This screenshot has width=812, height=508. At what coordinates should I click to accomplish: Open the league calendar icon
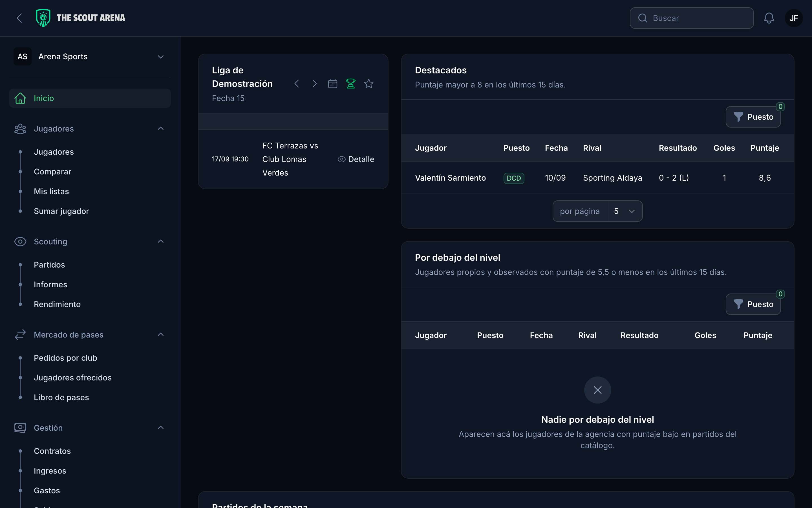(332, 84)
